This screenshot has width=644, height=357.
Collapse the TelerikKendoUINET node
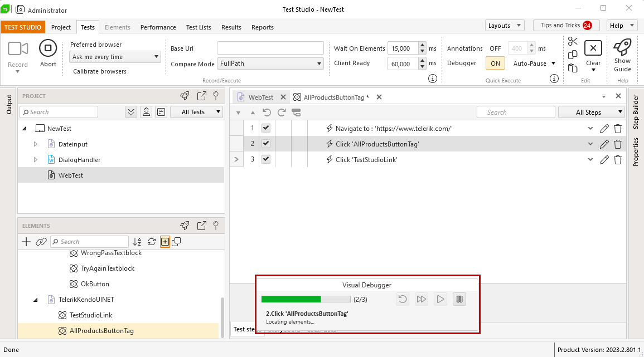35,300
